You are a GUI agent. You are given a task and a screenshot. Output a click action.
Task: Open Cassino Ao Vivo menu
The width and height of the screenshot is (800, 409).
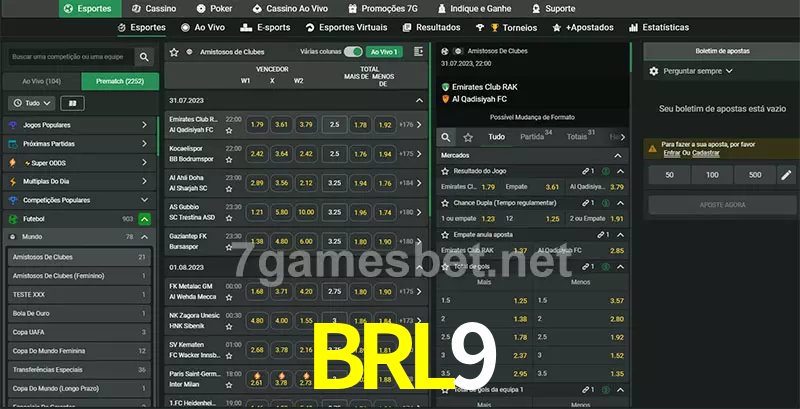290,9
